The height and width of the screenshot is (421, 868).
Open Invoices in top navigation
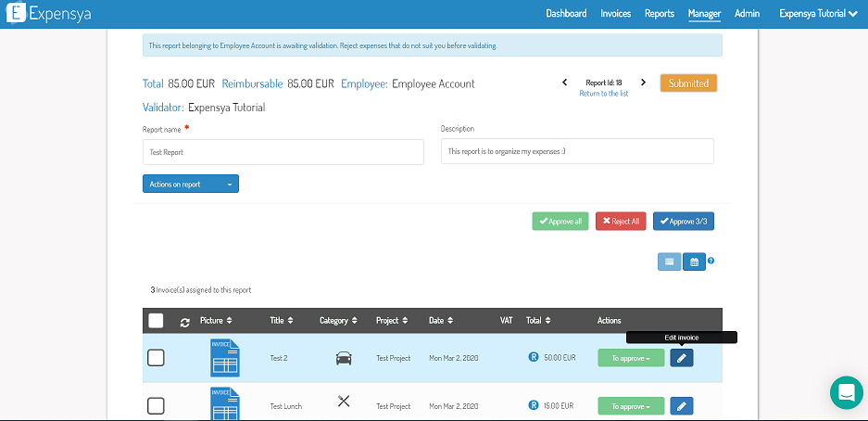click(x=616, y=13)
